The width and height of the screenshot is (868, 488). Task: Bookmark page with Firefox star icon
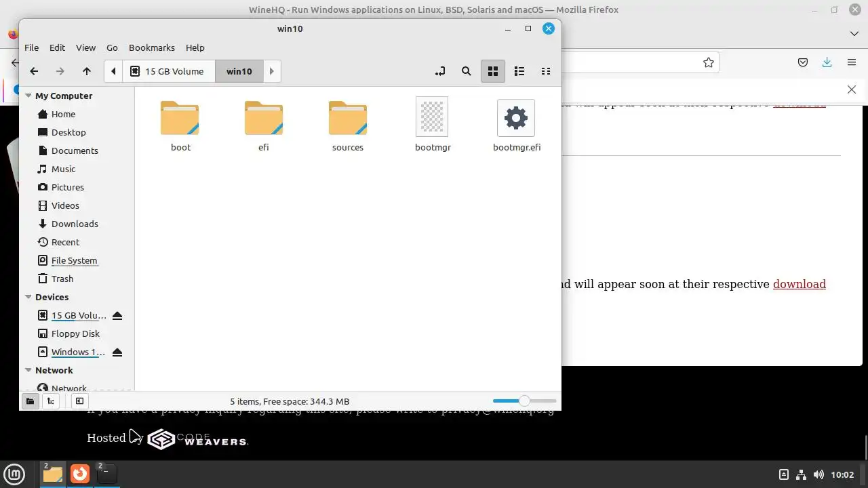(x=709, y=62)
